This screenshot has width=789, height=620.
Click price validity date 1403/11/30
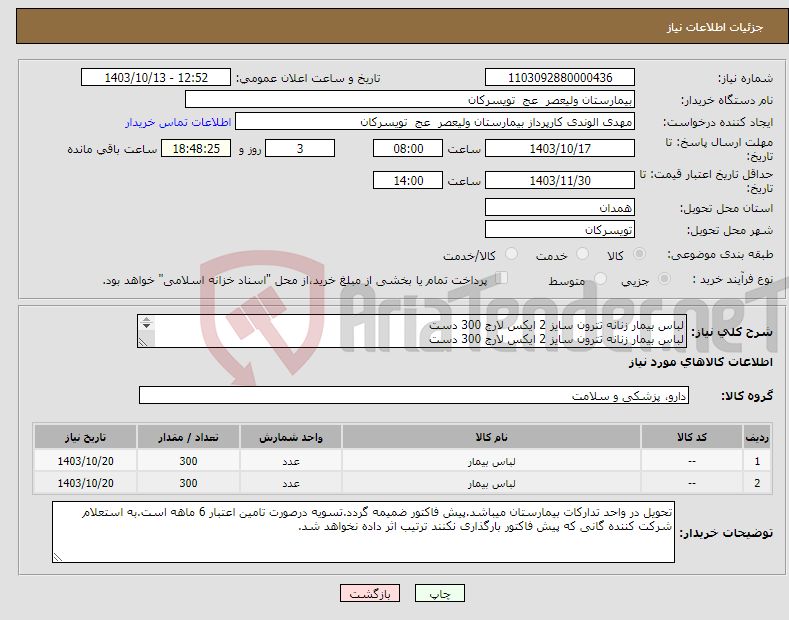560,180
